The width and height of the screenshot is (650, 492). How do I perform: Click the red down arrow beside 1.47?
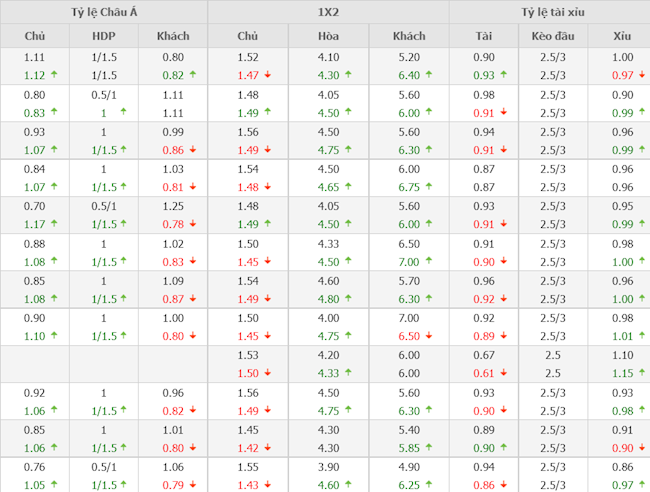(271, 75)
